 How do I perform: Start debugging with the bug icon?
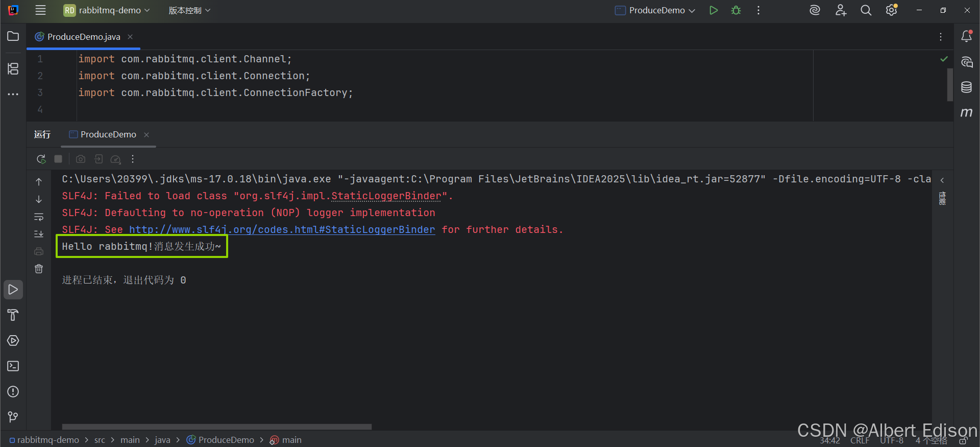[x=736, y=10]
